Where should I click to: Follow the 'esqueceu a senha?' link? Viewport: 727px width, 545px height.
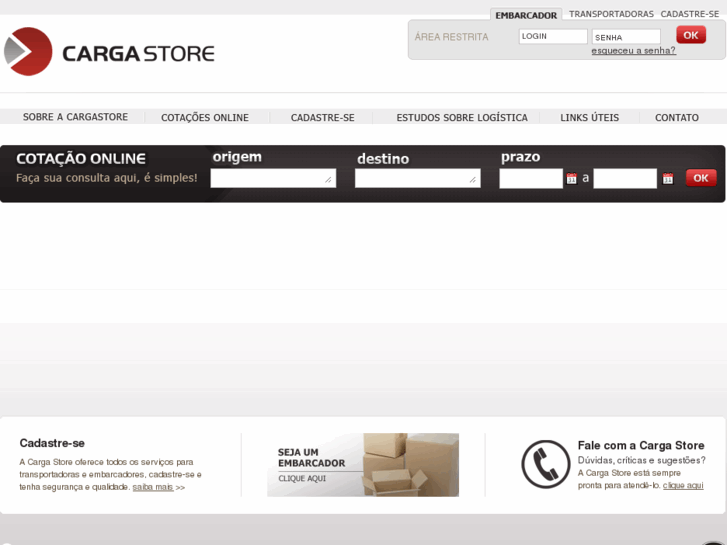click(x=633, y=51)
